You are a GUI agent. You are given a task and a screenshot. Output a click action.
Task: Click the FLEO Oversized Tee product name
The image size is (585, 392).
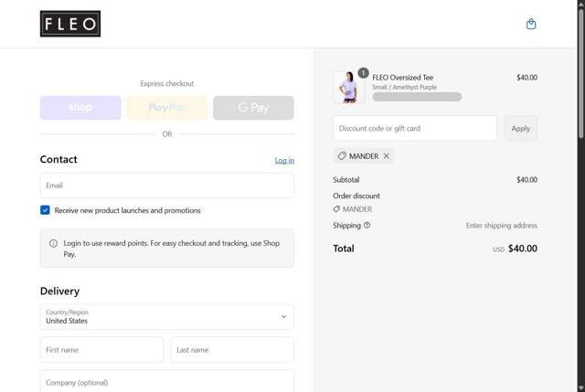coord(403,78)
